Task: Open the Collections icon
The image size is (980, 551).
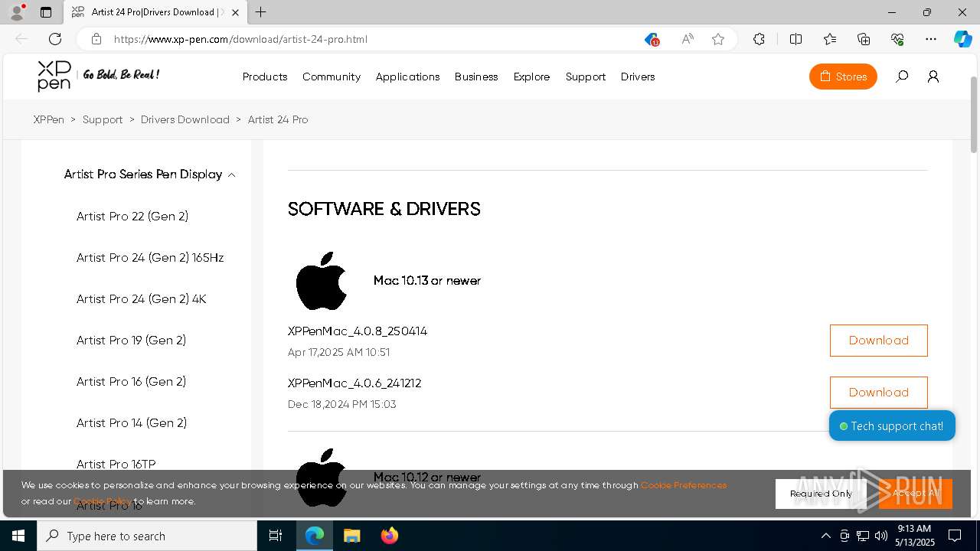Action: click(864, 39)
